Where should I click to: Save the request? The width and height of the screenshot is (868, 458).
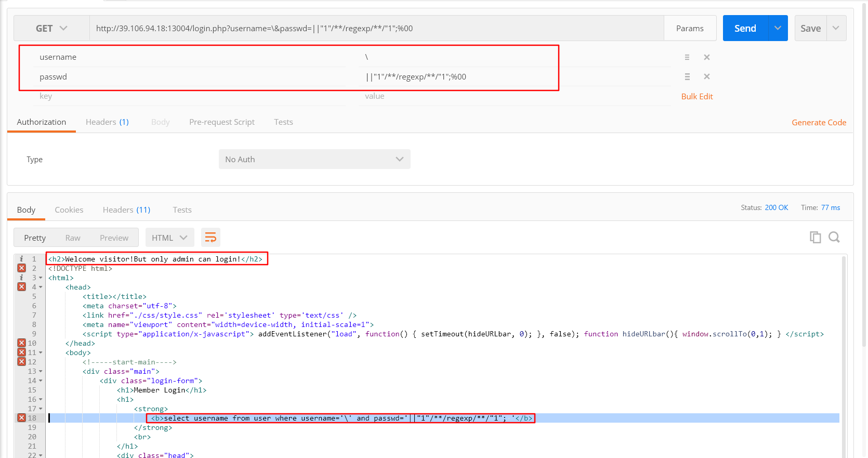tap(810, 28)
